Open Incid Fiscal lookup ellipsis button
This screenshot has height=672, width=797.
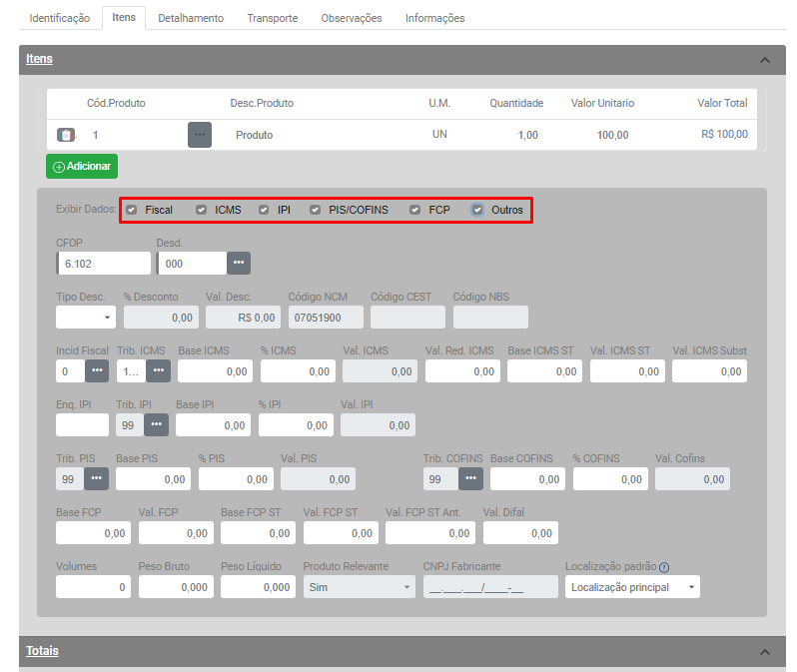pyautogui.click(x=97, y=370)
